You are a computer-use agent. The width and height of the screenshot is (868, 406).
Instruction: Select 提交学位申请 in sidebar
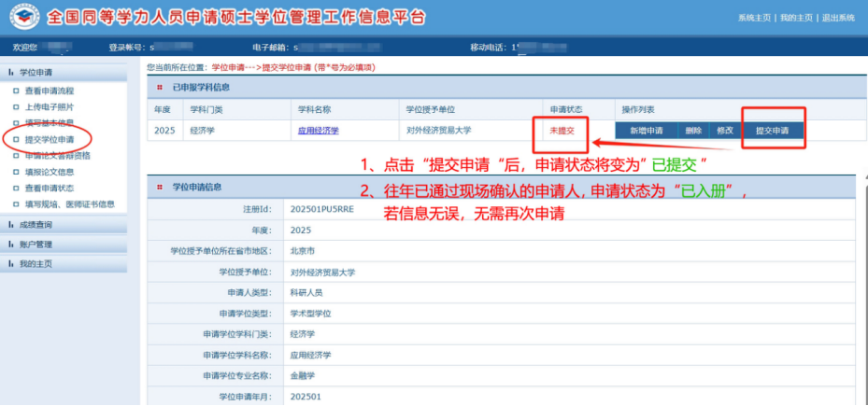pos(50,139)
